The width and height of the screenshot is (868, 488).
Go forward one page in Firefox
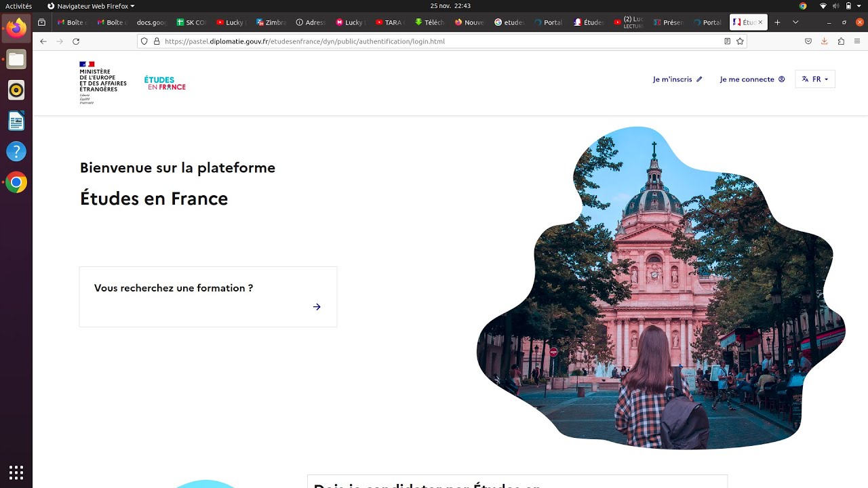(x=60, y=41)
